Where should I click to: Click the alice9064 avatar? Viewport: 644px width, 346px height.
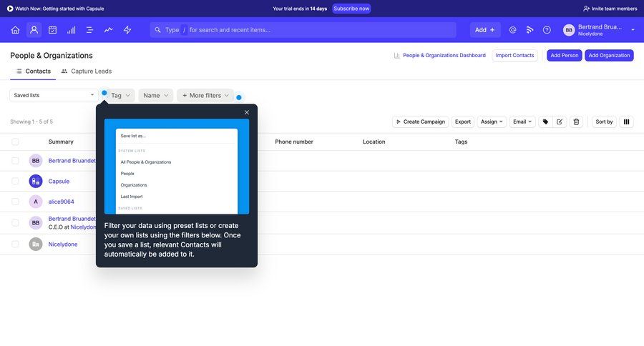click(36, 202)
